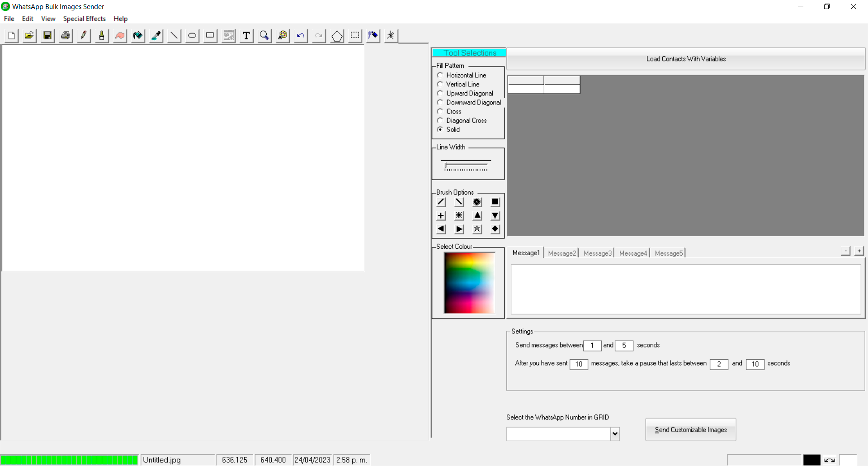Switch to the Message4 tab
Screen dimensions: 868x466
(x=633, y=253)
